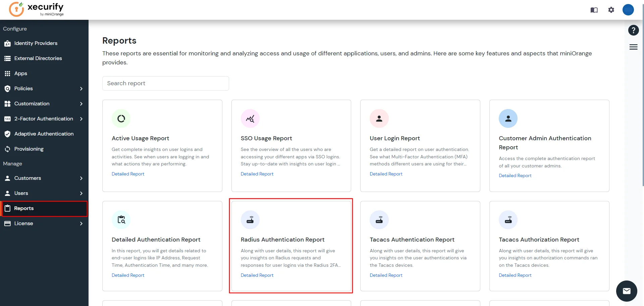The image size is (644, 306).
Task: Open the floating email support widget
Action: click(x=627, y=291)
